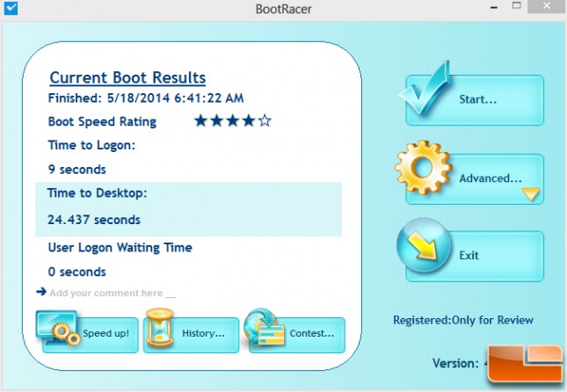Click 'Registered:Only for Review' text

point(463,320)
